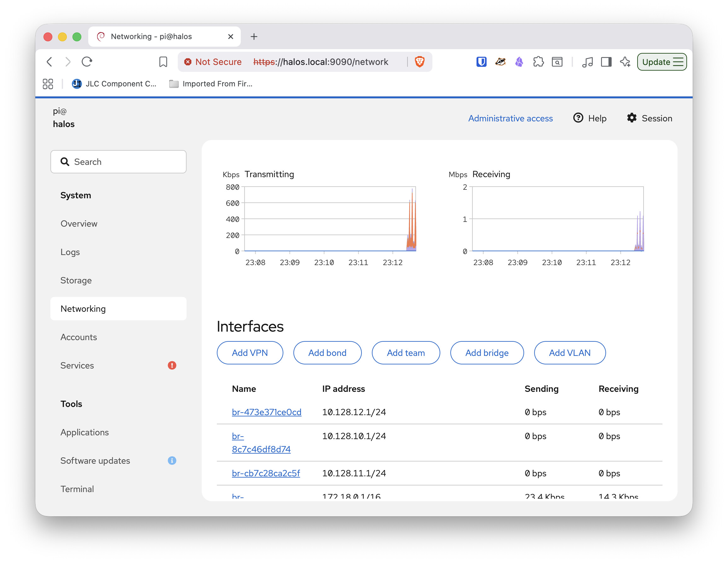Screen dimensions: 728x563
Task: Reload the page
Action: pyautogui.click(x=87, y=62)
